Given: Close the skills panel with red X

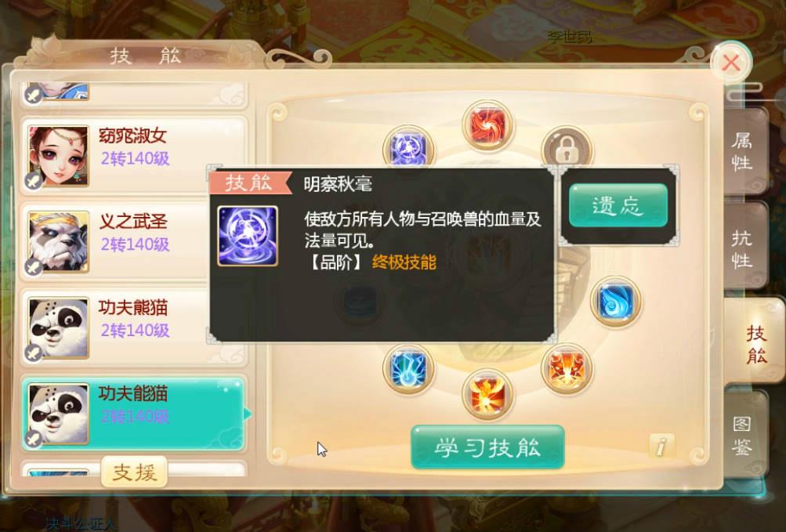Looking at the screenshot, I should point(731,63).
